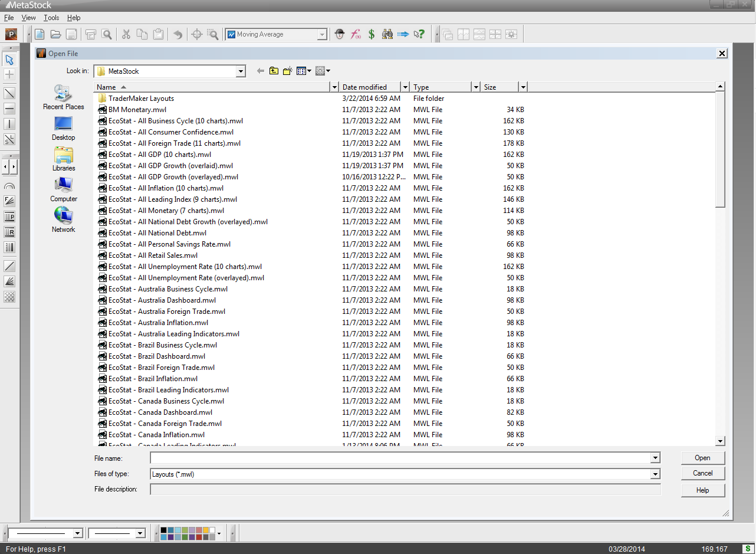This screenshot has height=554, width=756.
Task: Go to Libraries shortcut
Action: coord(64,159)
